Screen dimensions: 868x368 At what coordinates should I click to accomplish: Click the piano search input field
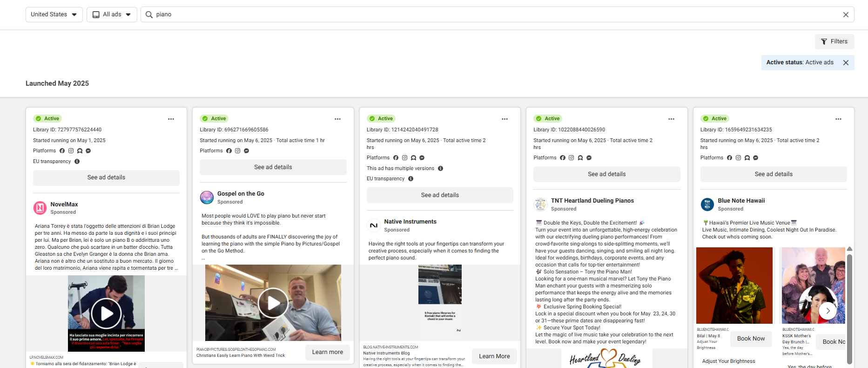click(497, 14)
